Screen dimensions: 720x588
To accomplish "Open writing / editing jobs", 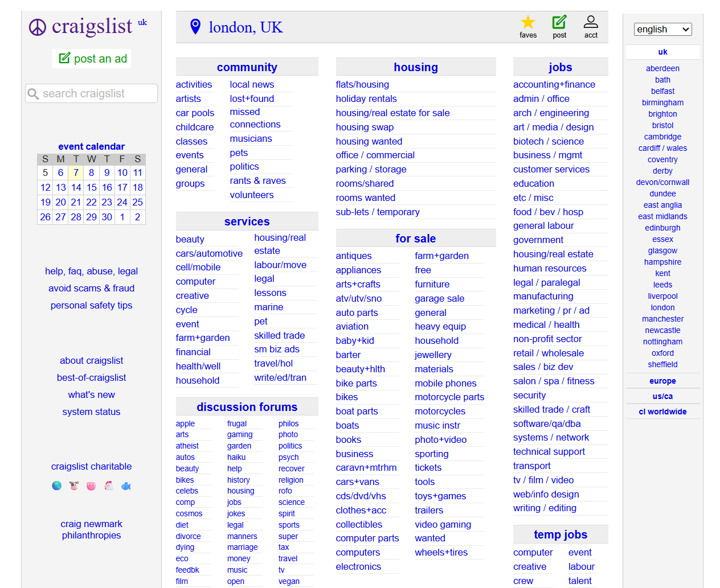I will 545,508.
